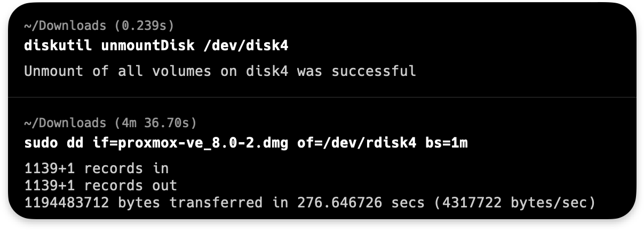Screen dimensions: 644x232
Task: Click the bs=1m block size argument
Action: click(446, 143)
